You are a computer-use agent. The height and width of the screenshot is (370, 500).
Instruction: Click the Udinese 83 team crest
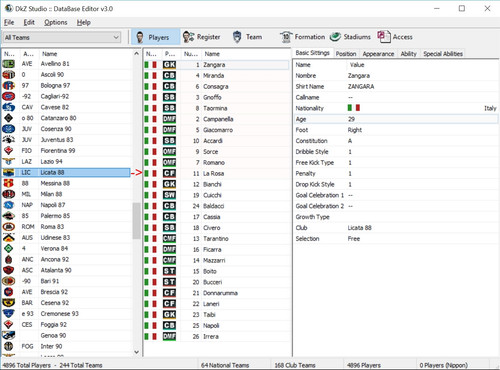tap(9, 238)
